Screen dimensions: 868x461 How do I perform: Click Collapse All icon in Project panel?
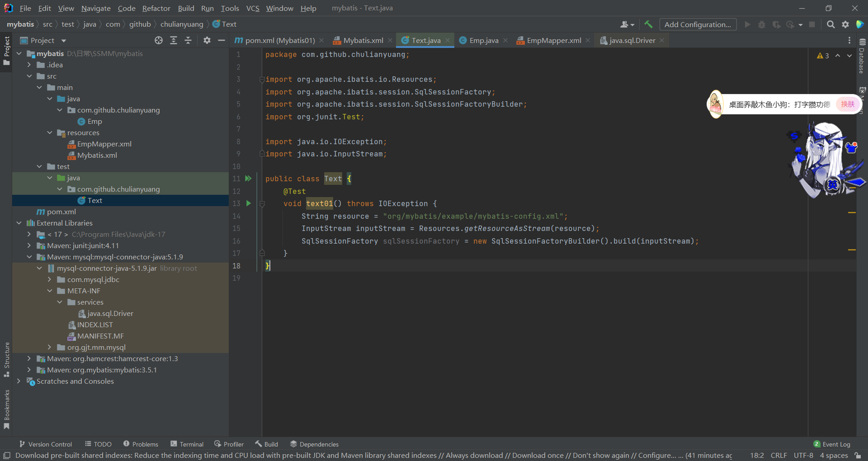click(188, 40)
